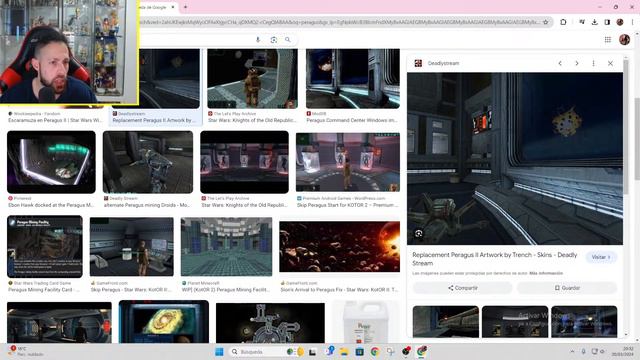Close the Google search tab
This screenshot has width=640, height=360.
click(x=173, y=7)
